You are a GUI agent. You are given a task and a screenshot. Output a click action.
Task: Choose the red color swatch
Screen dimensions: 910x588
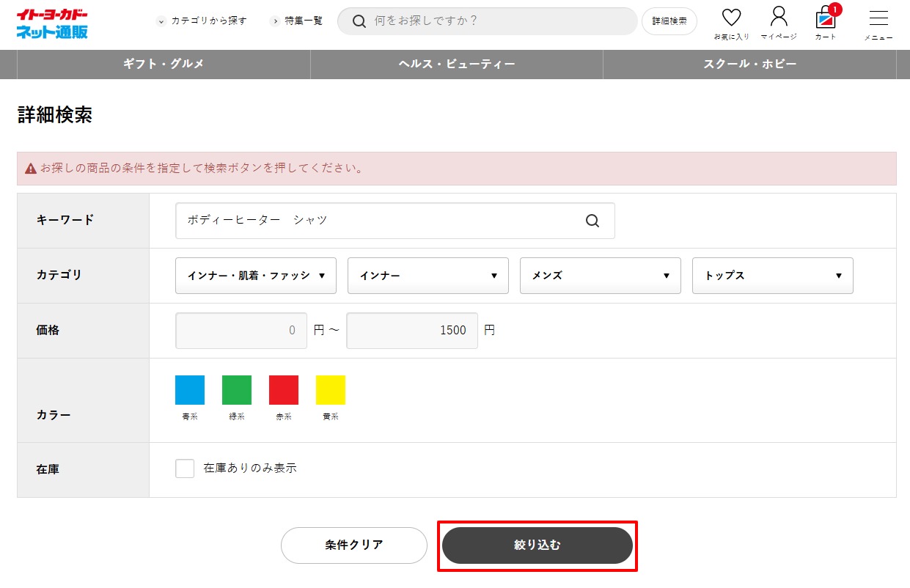pyautogui.click(x=284, y=390)
